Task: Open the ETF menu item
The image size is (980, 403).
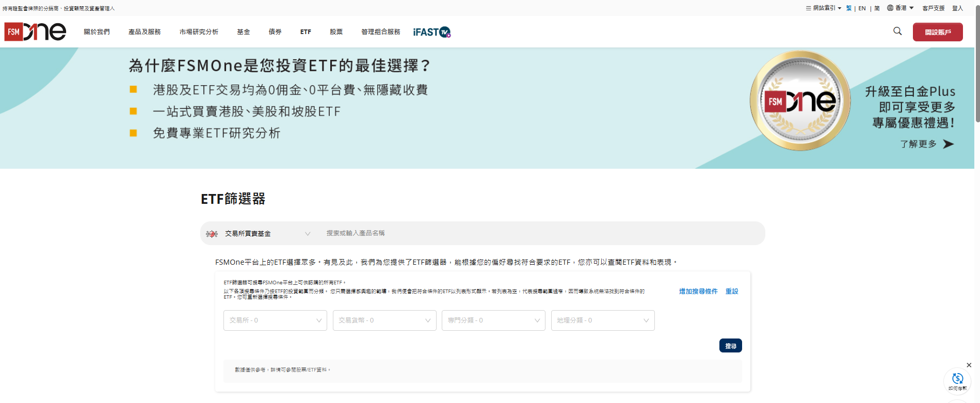Action: tap(306, 32)
